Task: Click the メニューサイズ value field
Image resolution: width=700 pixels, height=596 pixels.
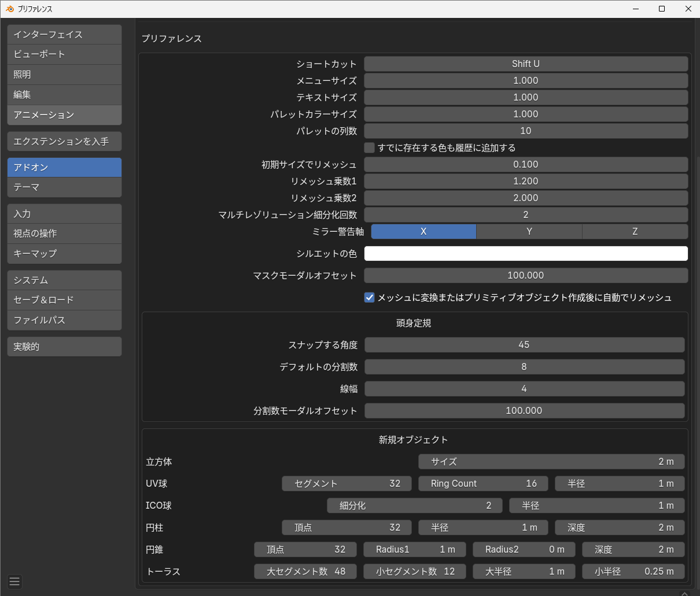Action: (x=526, y=81)
